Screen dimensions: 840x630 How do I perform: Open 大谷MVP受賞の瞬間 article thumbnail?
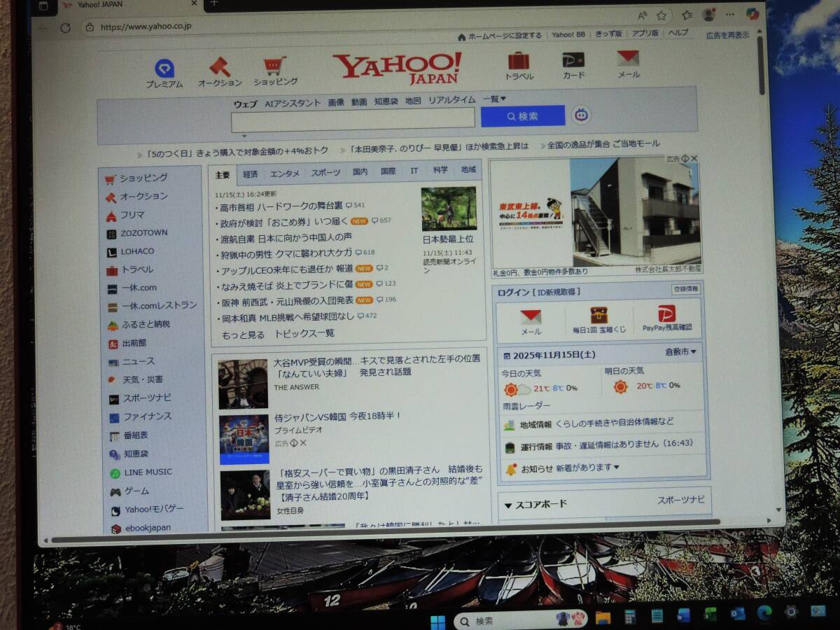coord(243,384)
